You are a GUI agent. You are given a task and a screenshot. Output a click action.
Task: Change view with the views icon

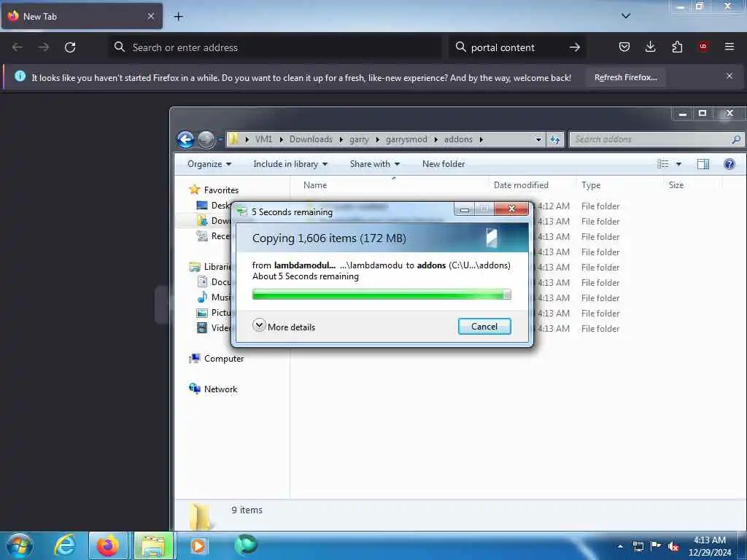(662, 164)
